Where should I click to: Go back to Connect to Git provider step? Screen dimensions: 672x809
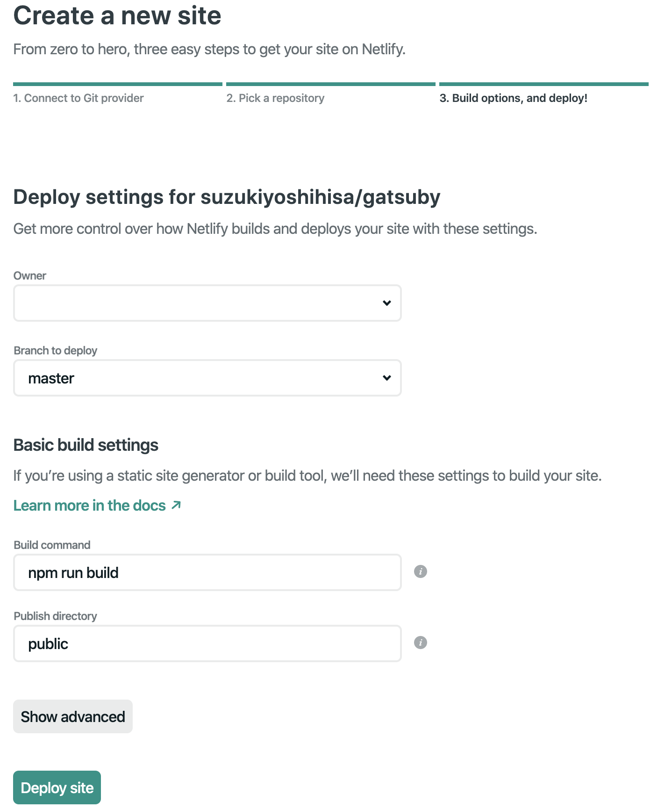(79, 98)
